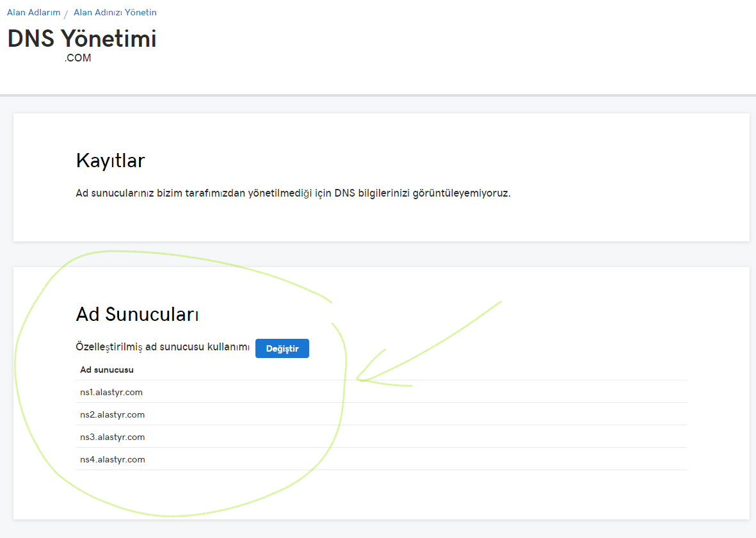
Task: Click the Ad sunucusu column header
Action: (x=106, y=370)
